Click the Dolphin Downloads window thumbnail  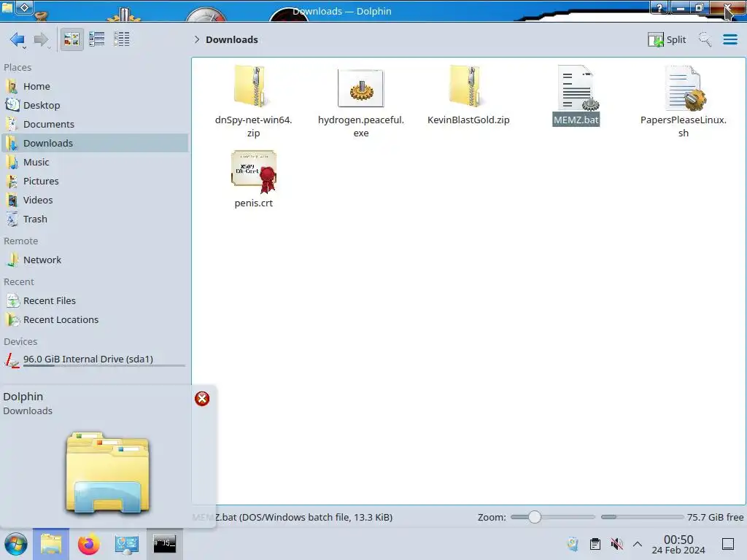coord(108,472)
